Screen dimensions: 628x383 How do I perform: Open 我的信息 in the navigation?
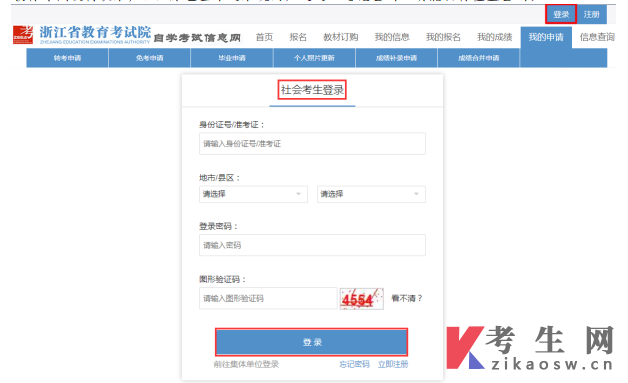pyautogui.click(x=392, y=37)
